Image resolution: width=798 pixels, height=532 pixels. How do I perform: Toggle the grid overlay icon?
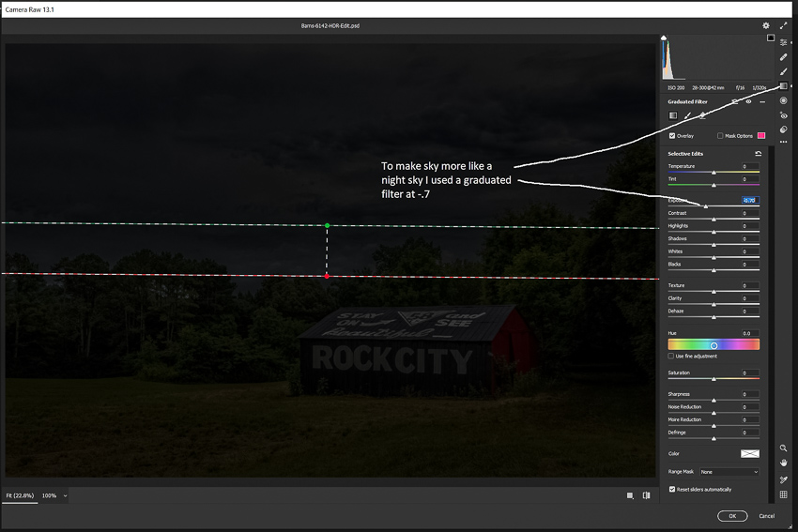(x=784, y=494)
